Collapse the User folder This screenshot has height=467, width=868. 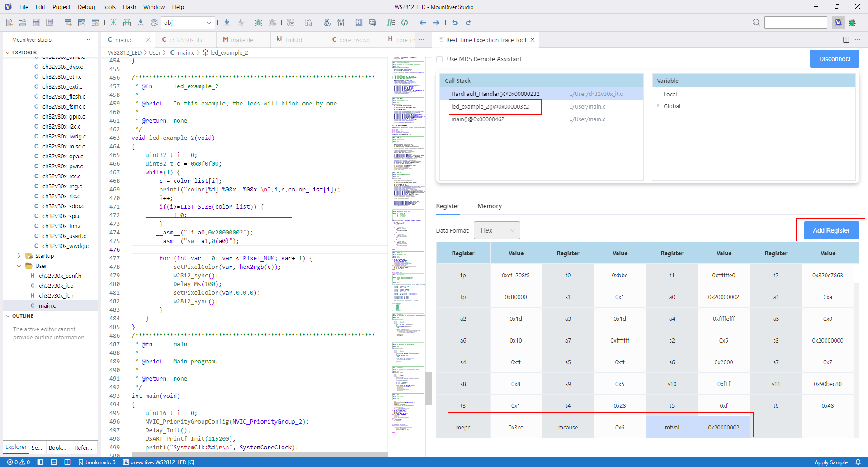19,266
